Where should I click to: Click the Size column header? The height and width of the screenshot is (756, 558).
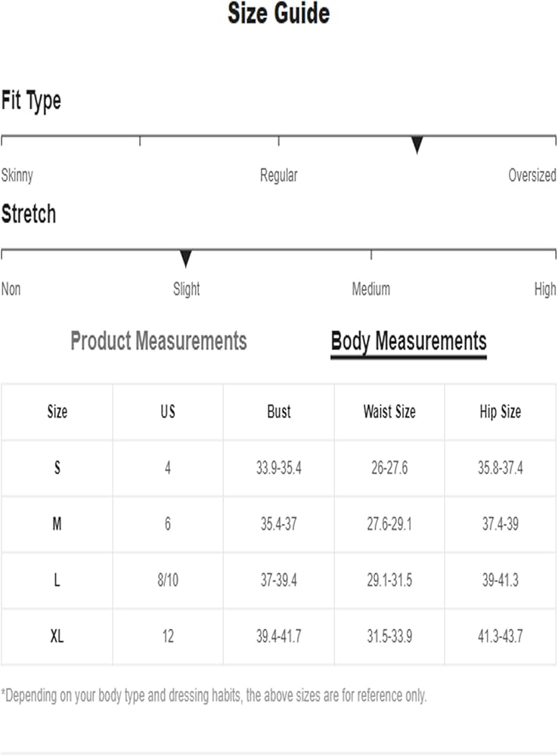pyautogui.click(x=57, y=412)
